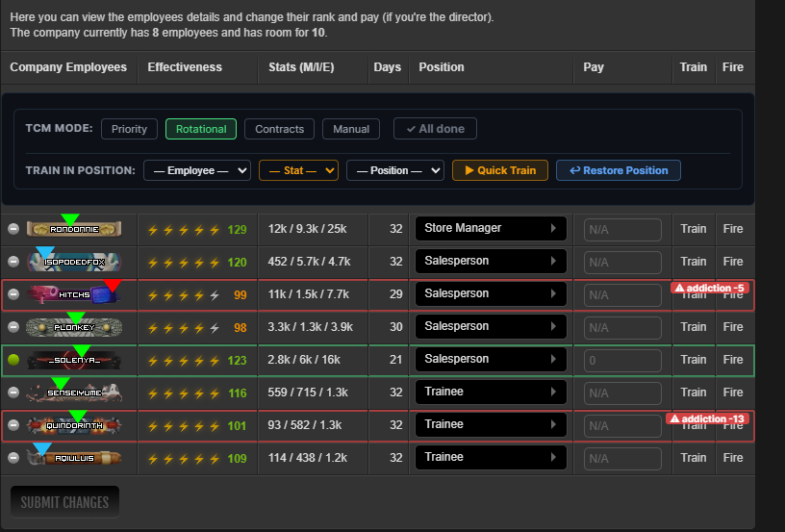Click the green online dot next to _SOLENYA_
Screen dimensions: 785x532
point(13,360)
